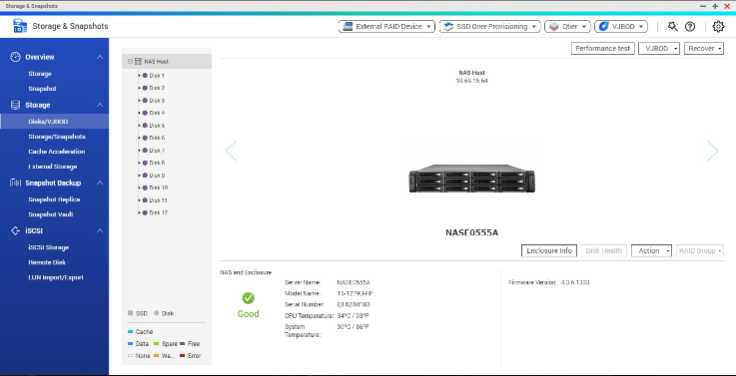Open the VJBOD dropdown beside Performance test
The height and width of the screenshot is (376, 736).
[659, 48]
